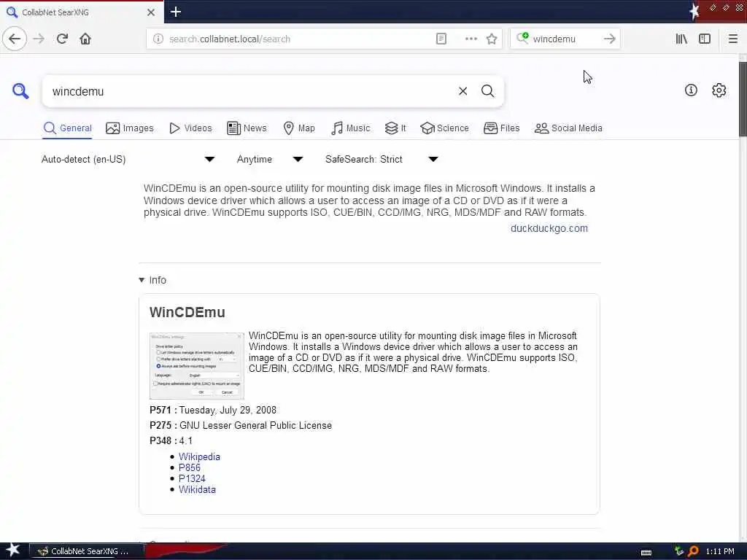Reload the current page
Screen dimensions: 747x560
(x=63, y=39)
